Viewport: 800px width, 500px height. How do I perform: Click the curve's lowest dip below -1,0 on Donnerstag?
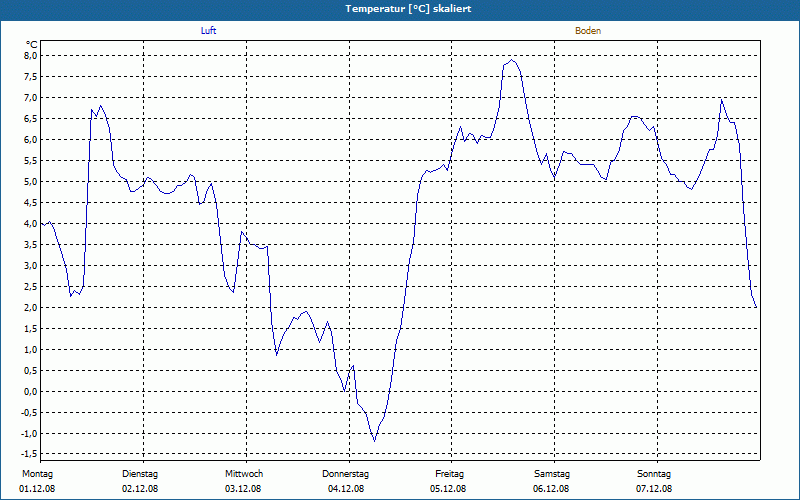click(374, 440)
